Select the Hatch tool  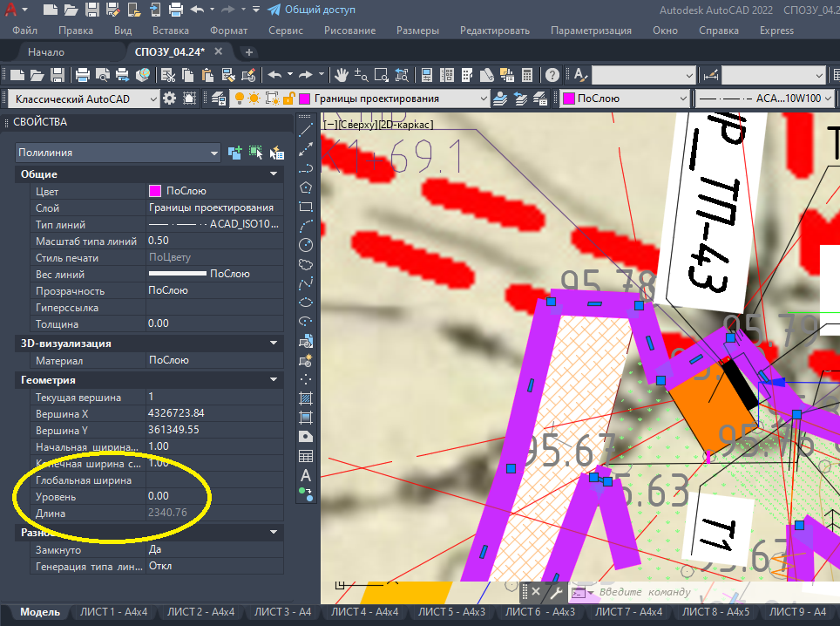pos(305,398)
